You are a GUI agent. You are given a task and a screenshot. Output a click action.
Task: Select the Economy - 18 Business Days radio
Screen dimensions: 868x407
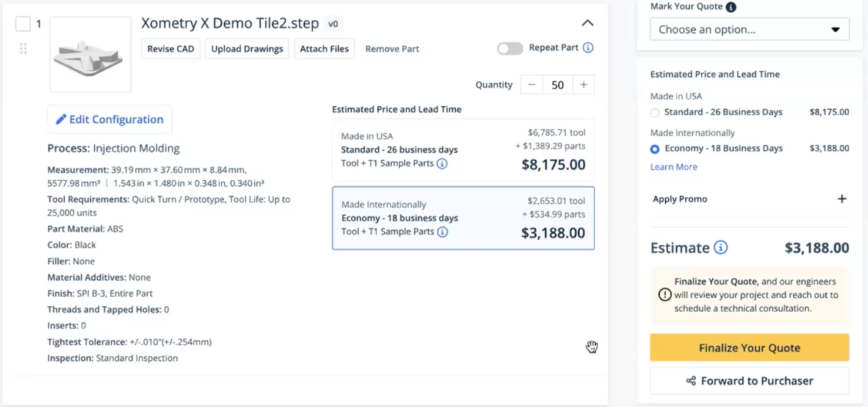click(x=654, y=148)
